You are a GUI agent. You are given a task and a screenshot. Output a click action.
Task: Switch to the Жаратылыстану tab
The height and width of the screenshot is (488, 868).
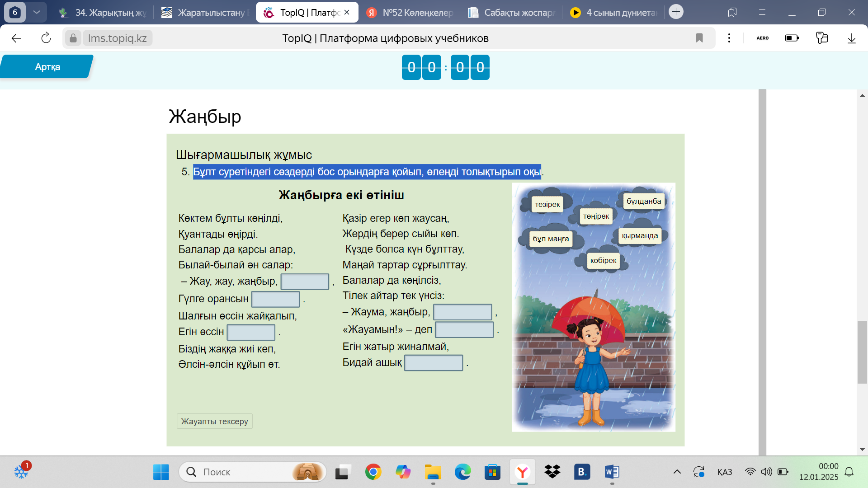click(x=206, y=13)
